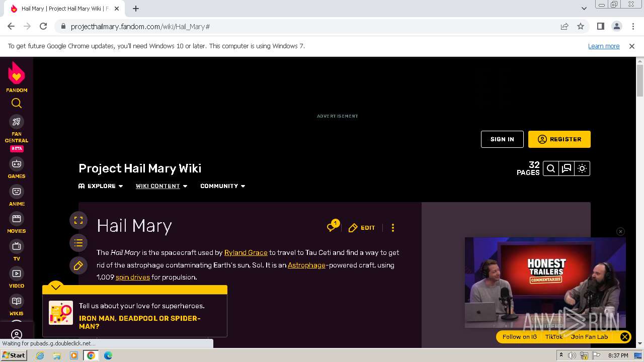The image size is (644, 362).
Task: Expand the Community menu
Action: (x=223, y=186)
